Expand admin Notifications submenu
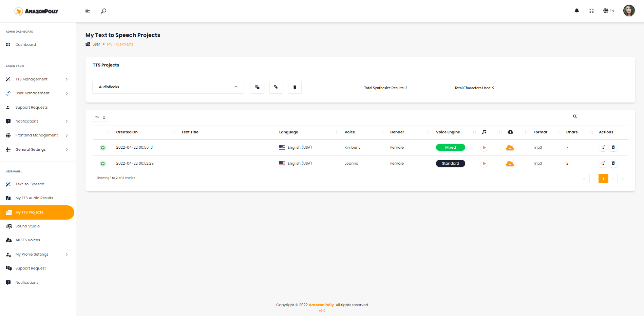This screenshot has width=644, height=316. [37, 122]
